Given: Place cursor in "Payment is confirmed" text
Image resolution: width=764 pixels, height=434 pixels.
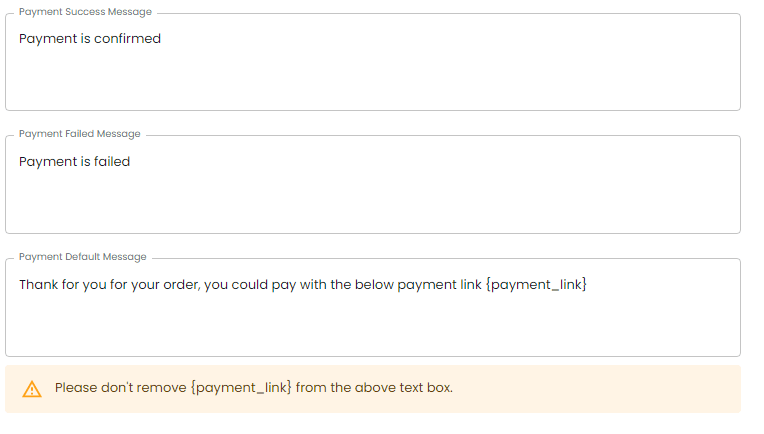Looking at the screenshot, I should [90, 38].
